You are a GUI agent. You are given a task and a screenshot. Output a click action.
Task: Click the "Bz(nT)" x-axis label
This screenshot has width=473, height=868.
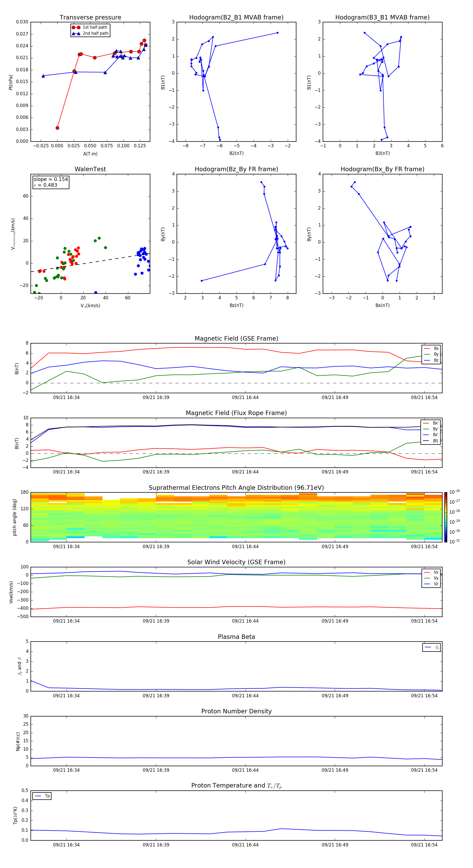(x=236, y=305)
